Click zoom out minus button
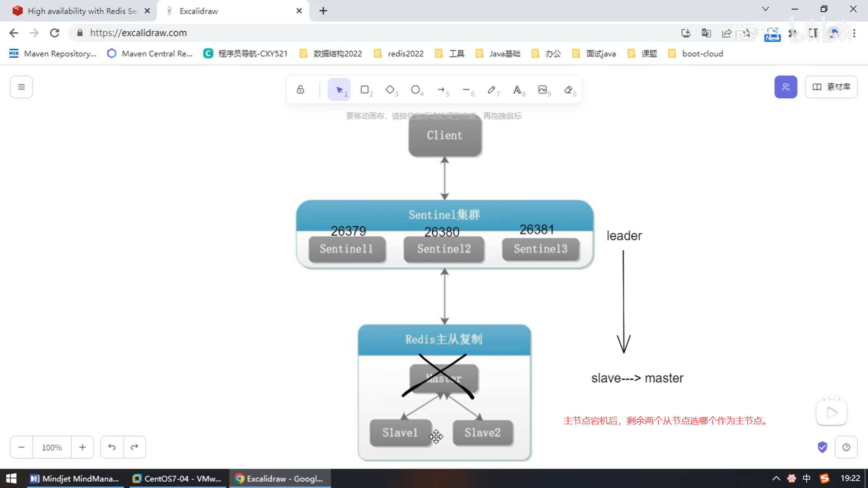Viewport: 868px width, 488px height. [21, 447]
